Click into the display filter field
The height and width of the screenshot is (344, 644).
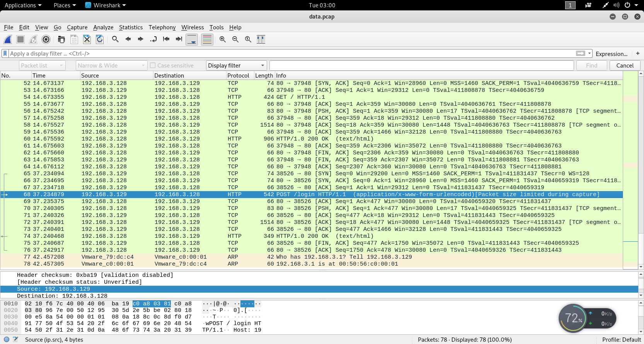coord(292,54)
